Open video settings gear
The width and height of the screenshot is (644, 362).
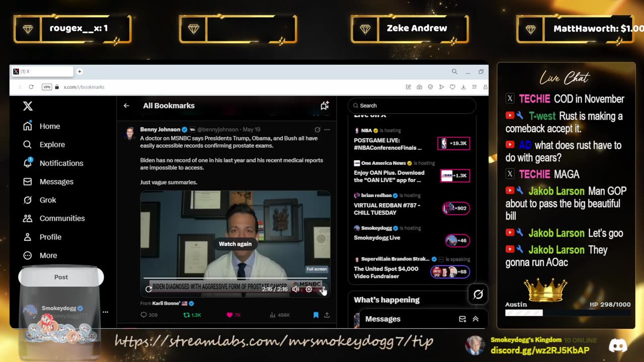coord(308,289)
